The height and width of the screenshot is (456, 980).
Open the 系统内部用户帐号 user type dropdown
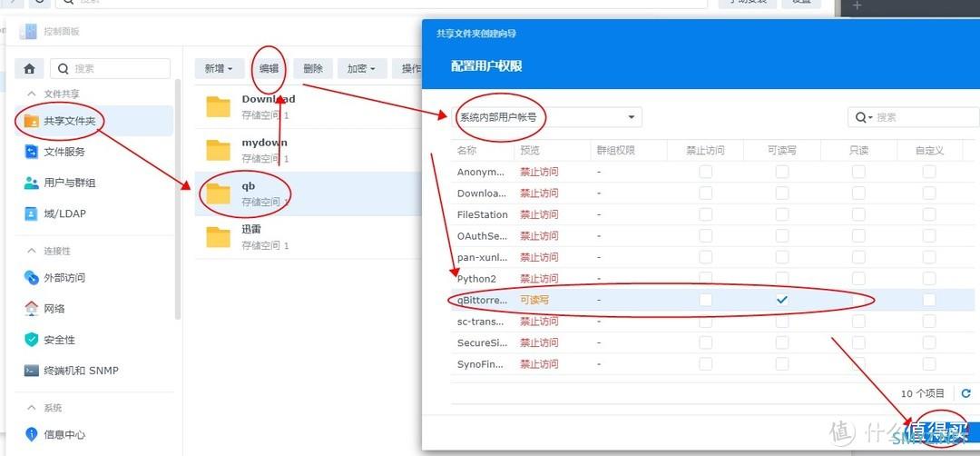[547, 117]
